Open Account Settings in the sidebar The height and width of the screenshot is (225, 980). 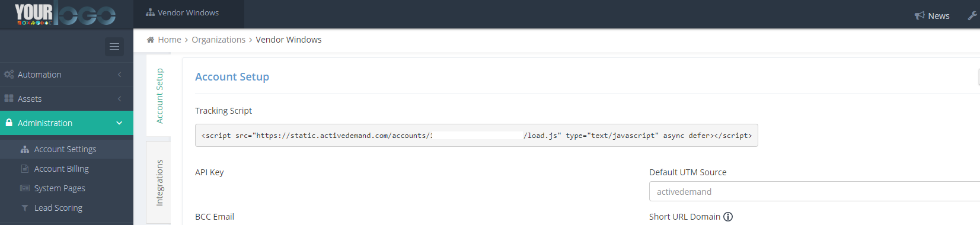pyautogui.click(x=66, y=149)
